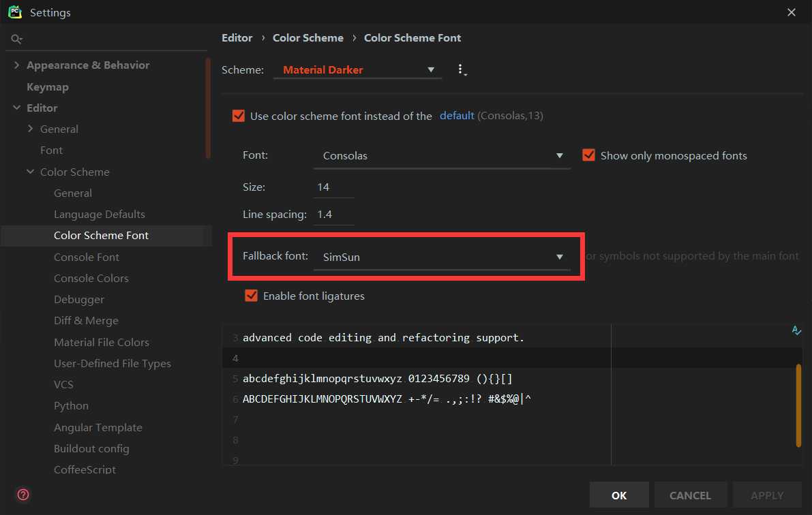Select Console Colors in the tree
Screen dimensions: 812x515
(91, 279)
